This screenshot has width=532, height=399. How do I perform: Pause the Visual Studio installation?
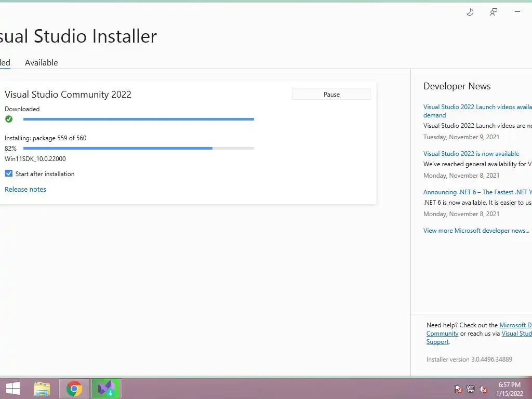pos(331,95)
